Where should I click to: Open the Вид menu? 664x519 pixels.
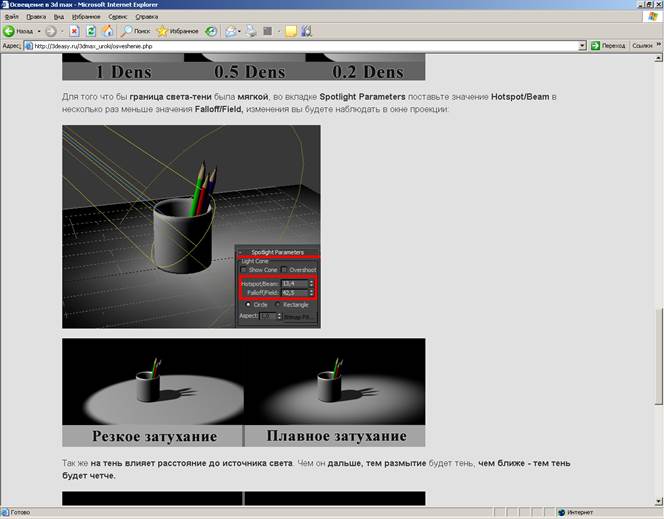[59, 17]
